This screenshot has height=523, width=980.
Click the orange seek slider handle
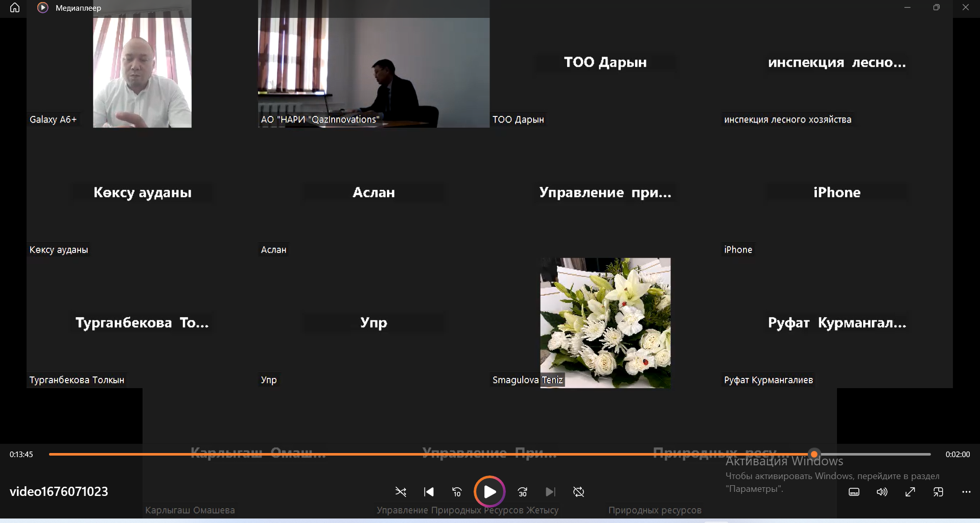click(814, 454)
